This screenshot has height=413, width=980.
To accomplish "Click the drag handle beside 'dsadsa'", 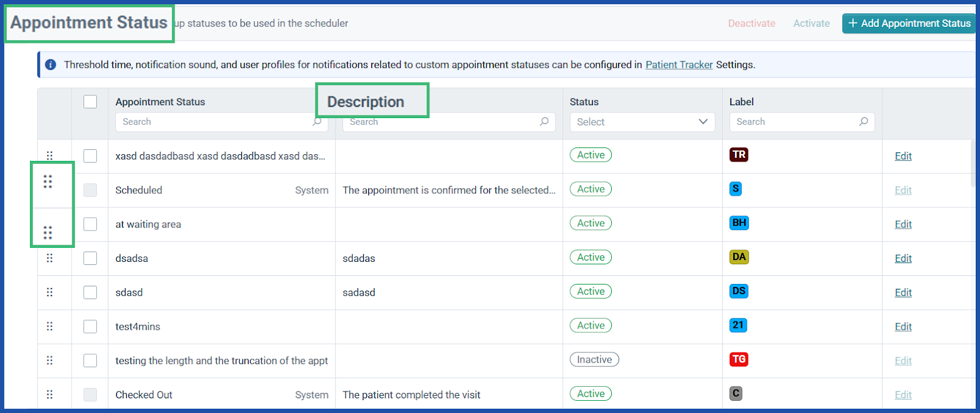I will [x=50, y=258].
